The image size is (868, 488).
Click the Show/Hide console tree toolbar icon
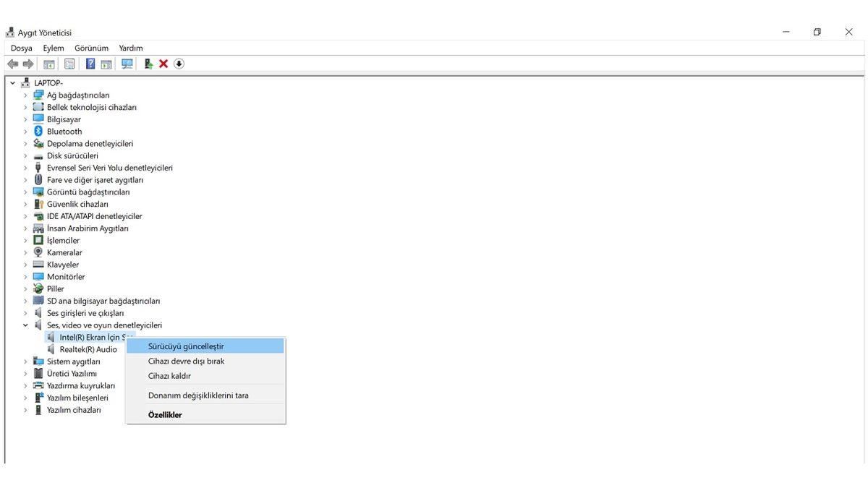point(48,64)
